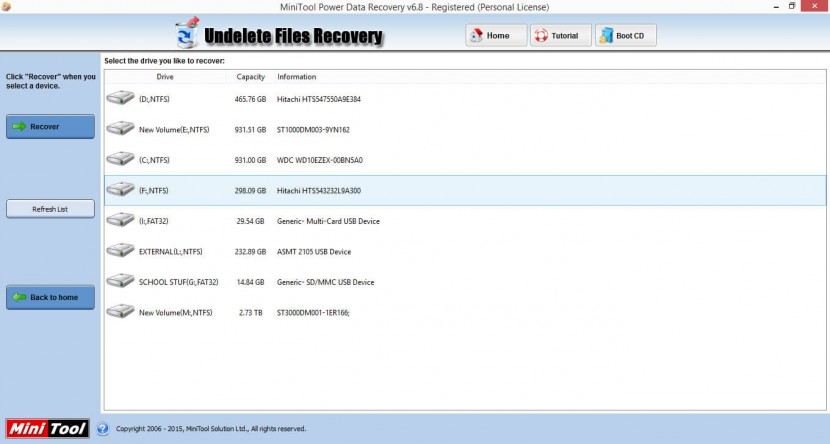Click the drive icon for New Volume(M:,NTFS)
The image size is (830, 444).
[x=120, y=312]
